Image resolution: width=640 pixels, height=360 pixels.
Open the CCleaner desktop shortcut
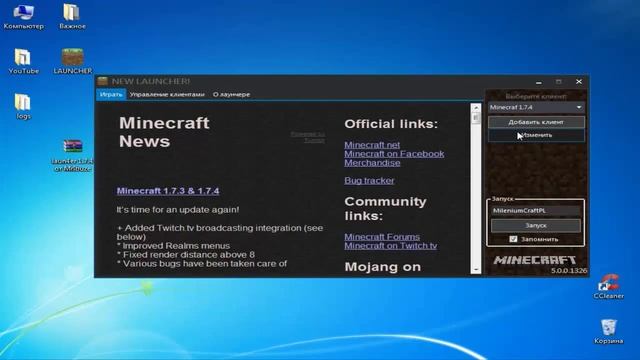tap(608, 287)
